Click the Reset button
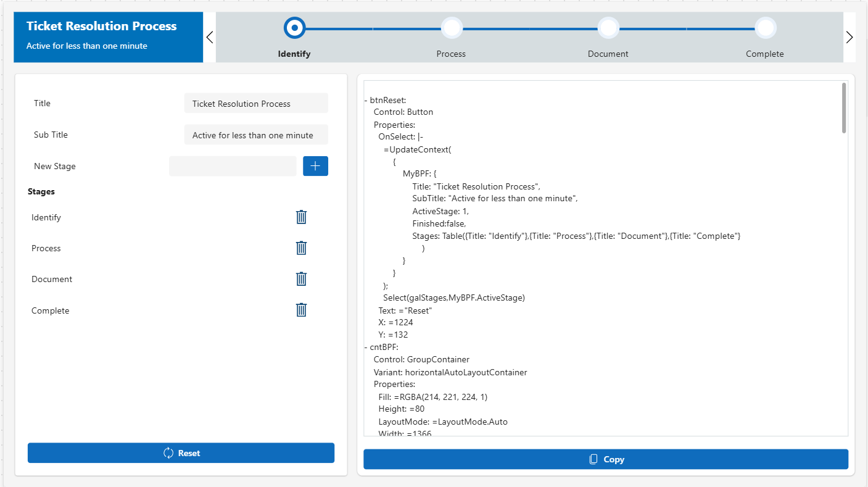This screenshot has height=487, width=868. (181, 453)
